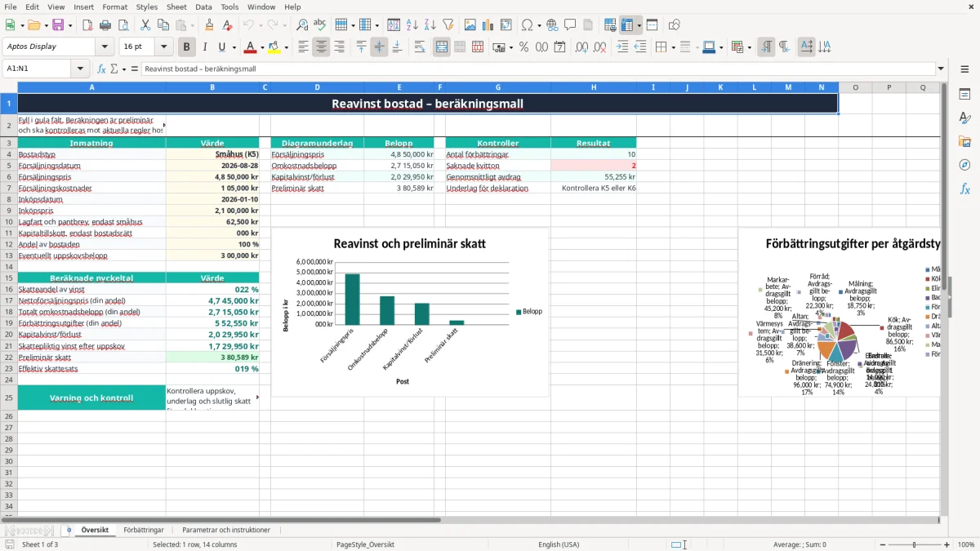Expand the formula bar input line
Viewport: 980px width, 551px height.
tap(941, 69)
